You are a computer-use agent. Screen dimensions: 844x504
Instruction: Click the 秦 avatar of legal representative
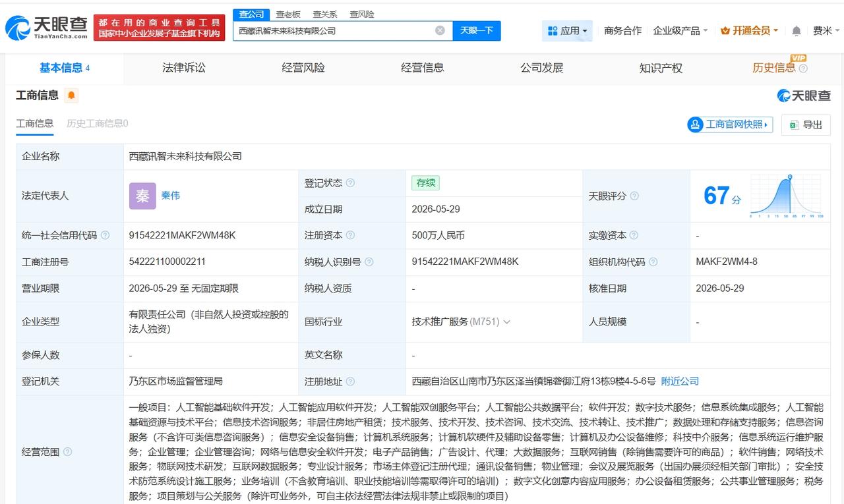142,196
